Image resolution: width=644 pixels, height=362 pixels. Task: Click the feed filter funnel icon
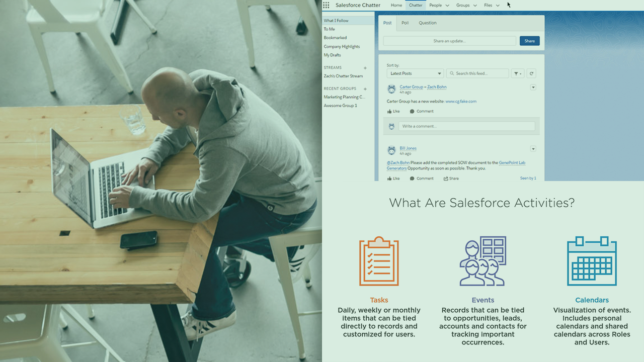tap(517, 73)
